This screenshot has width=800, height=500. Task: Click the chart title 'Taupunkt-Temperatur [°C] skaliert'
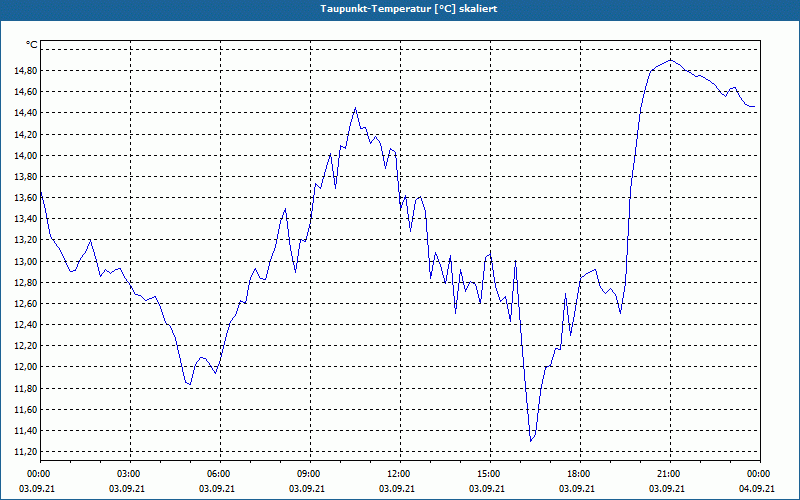point(409,9)
